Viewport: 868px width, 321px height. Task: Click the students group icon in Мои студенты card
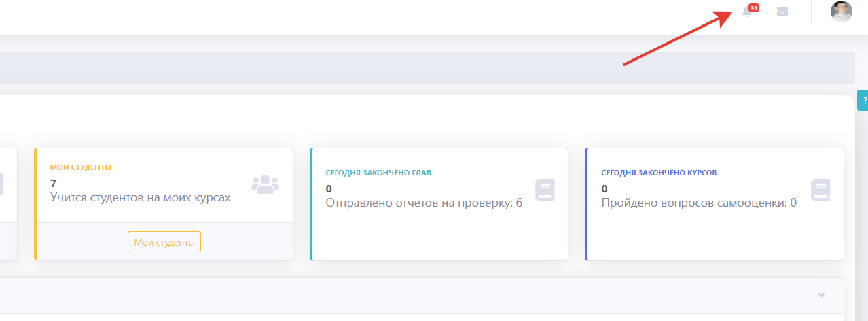[265, 184]
